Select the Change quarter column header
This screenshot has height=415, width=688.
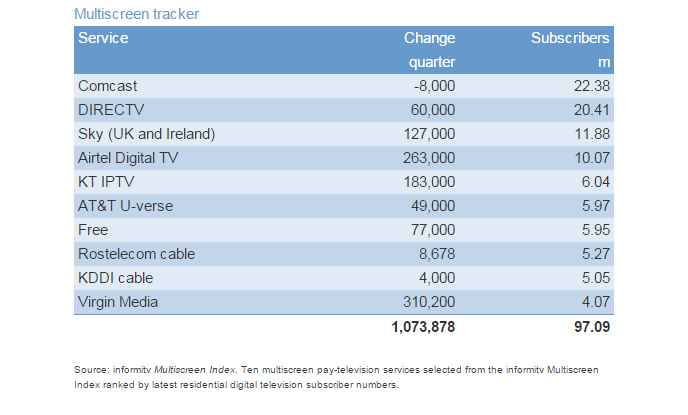click(x=430, y=50)
